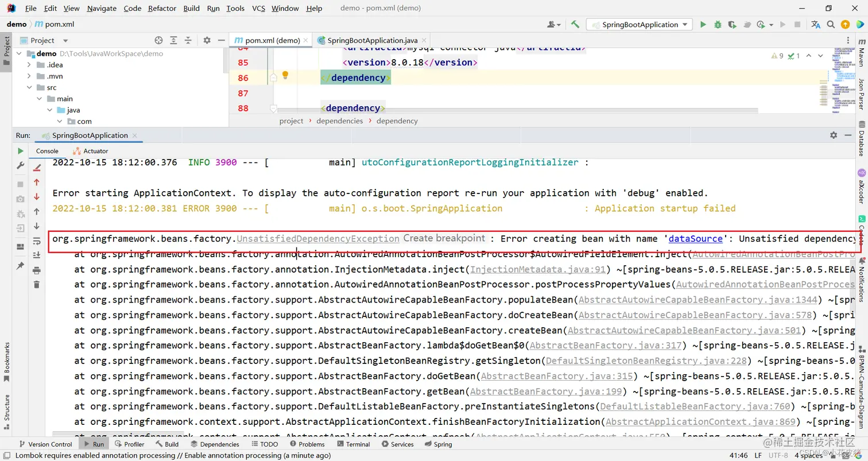
Task: Click the Clear console red eraser icon
Action: tap(37, 167)
